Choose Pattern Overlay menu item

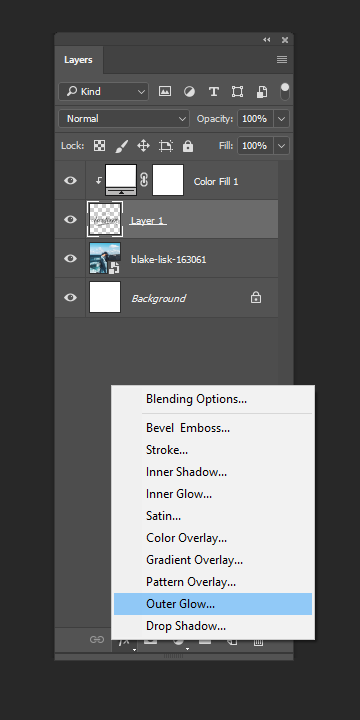point(213,582)
